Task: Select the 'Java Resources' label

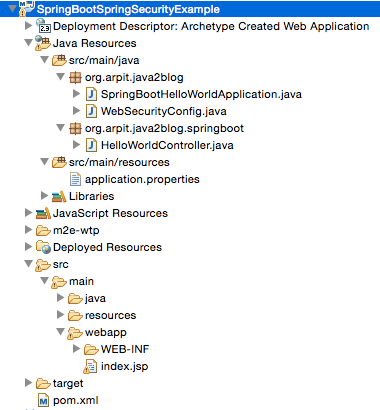Action: click(95, 43)
